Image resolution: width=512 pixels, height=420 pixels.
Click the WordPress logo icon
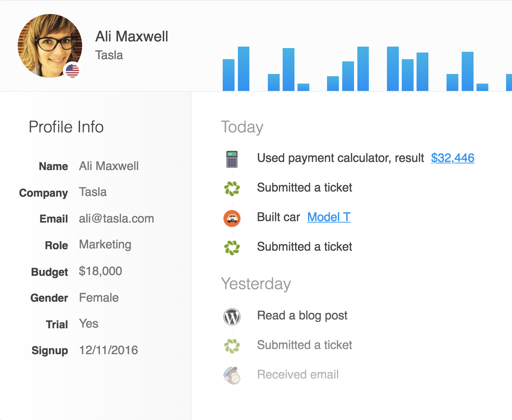(x=232, y=317)
